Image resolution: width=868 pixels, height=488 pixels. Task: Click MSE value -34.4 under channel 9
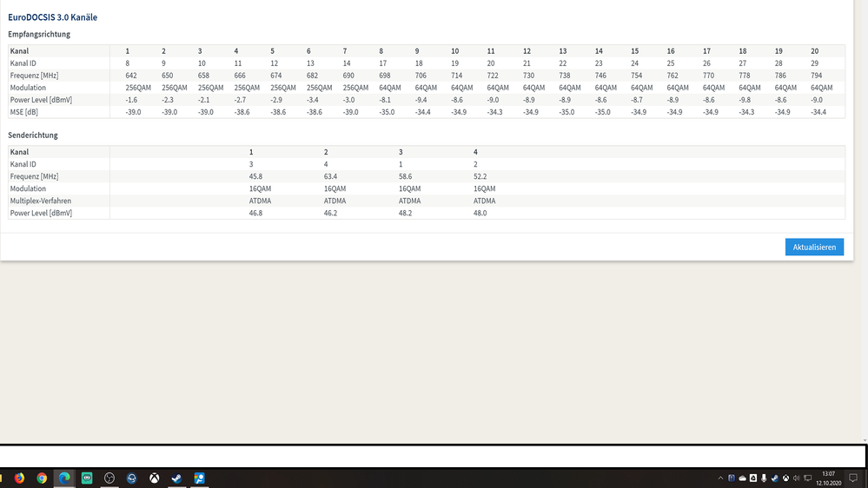423,112
